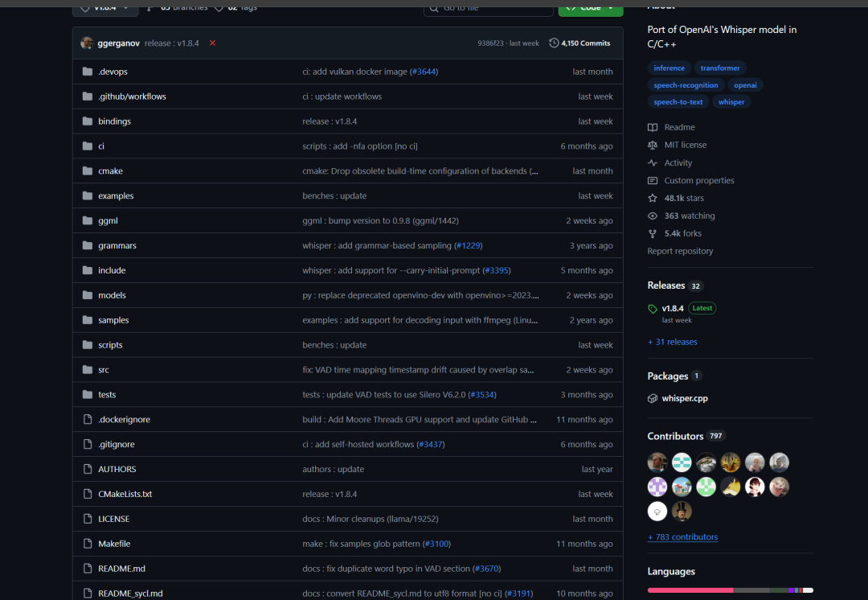
Task: Open the src folder
Action: [x=104, y=369]
